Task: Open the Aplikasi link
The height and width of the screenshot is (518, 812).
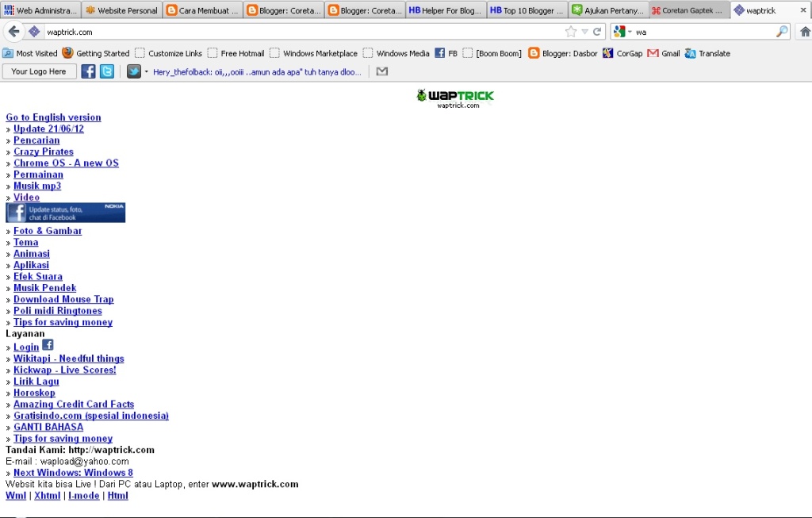Action: point(31,265)
